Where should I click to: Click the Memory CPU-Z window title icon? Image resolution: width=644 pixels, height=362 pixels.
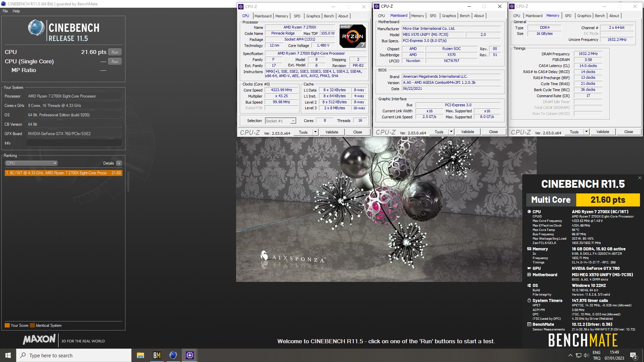[512, 6]
